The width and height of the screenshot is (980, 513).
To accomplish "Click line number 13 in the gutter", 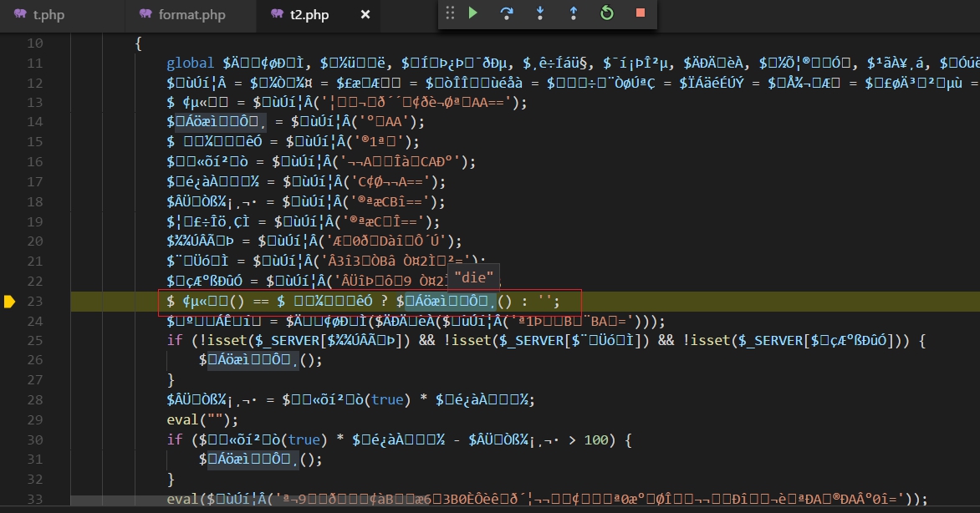I will 35,103.
